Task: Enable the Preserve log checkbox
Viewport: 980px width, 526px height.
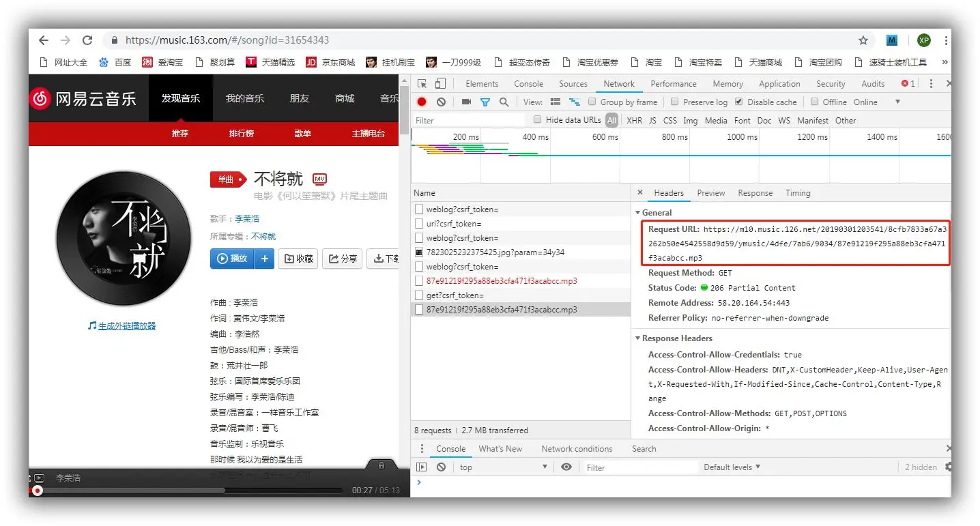Action: coord(674,102)
